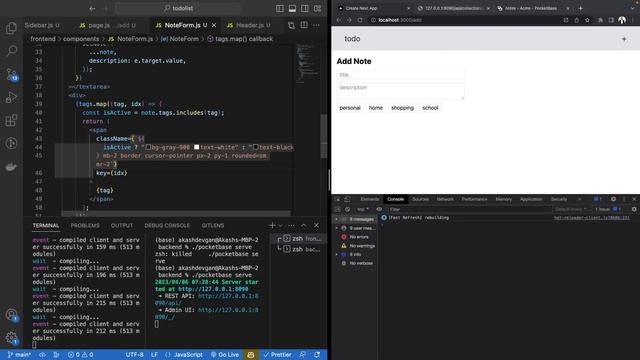The height and width of the screenshot is (360, 640).
Task: Toggle the secondary side bar layout icon
Action: [305, 9]
